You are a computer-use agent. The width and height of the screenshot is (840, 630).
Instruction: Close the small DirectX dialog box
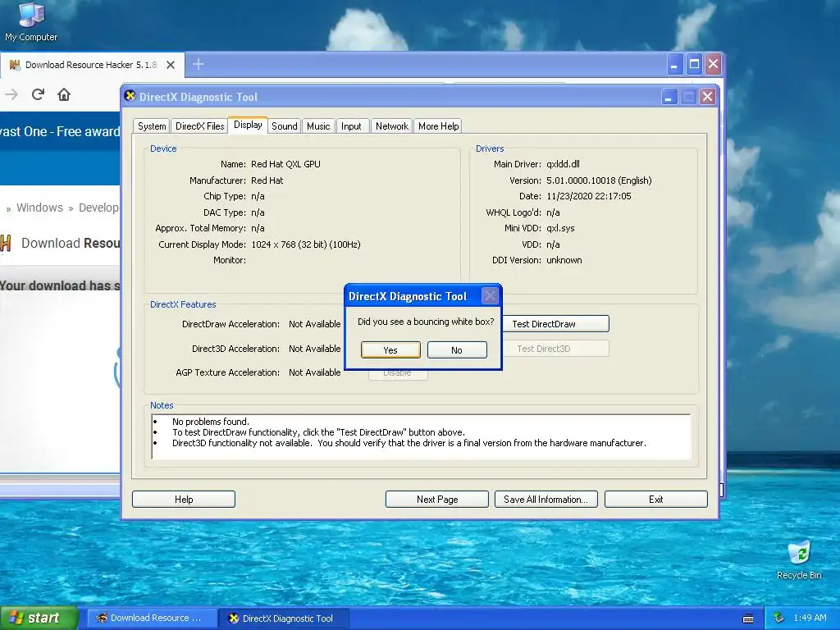pos(490,295)
